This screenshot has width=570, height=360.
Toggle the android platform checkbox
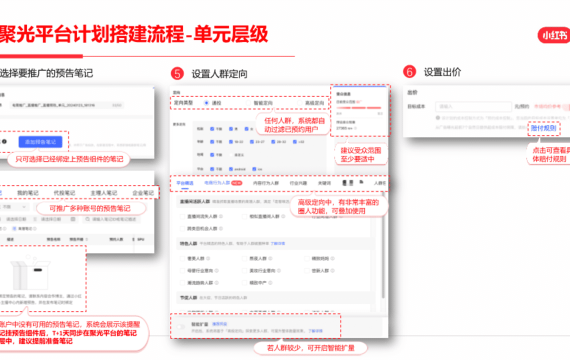click(x=231, y=169)
